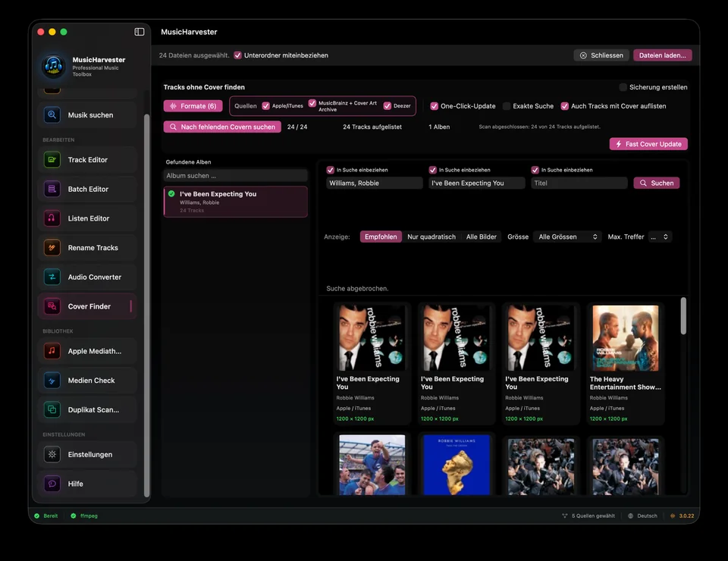This screenshot has width=728, height=561.
Task: Toggle Auch Tracks mit Cover auflisten
Action: (x=564, y=106)
